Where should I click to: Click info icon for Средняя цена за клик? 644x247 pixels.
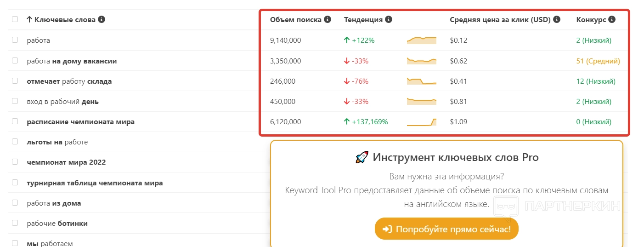(557, 19)
